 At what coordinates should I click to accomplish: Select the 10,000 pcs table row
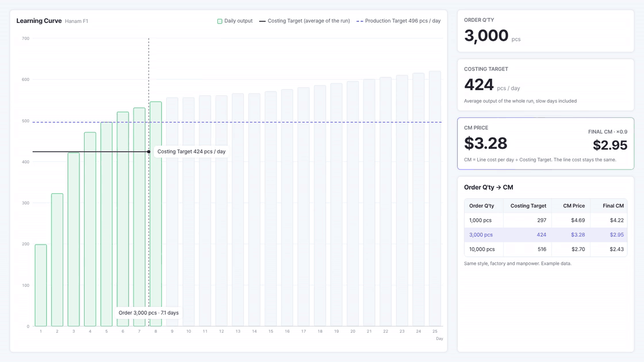pyautogui.click(x=546, y=249)
